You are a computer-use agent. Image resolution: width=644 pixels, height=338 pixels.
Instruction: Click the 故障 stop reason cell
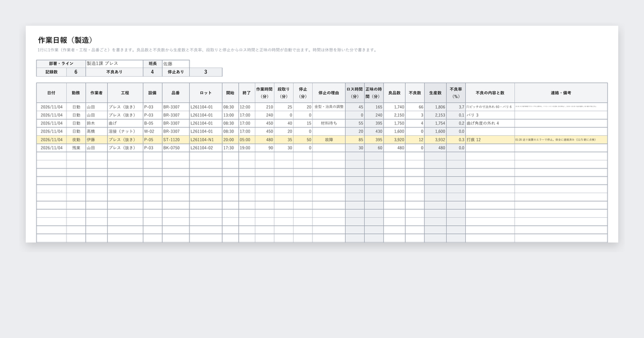pos(329,139)
